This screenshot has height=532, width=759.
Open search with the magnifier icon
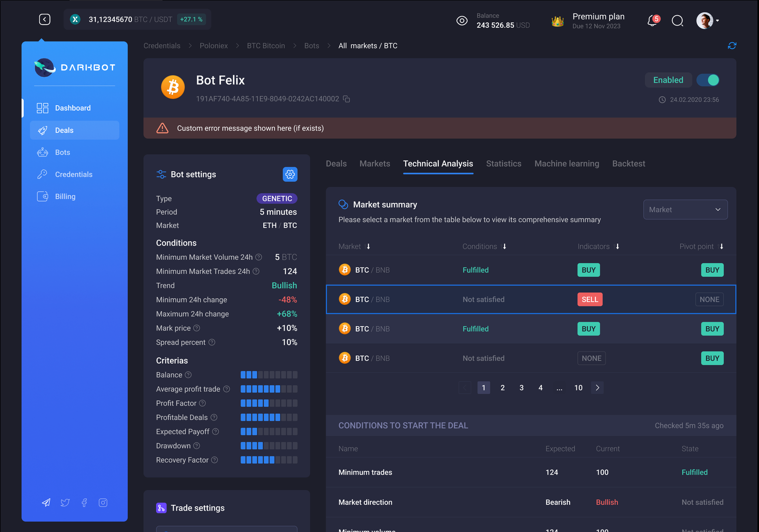tap(677, 21)
